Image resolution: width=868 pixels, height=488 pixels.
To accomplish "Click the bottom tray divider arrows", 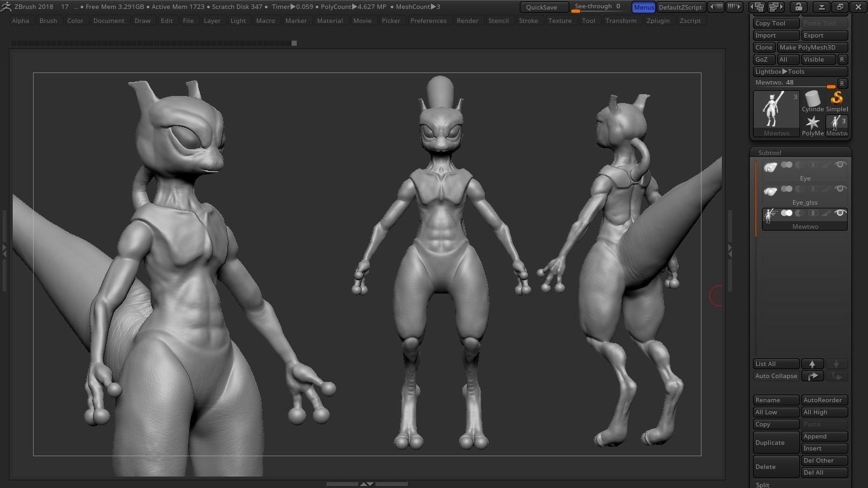I will point(367,484).
